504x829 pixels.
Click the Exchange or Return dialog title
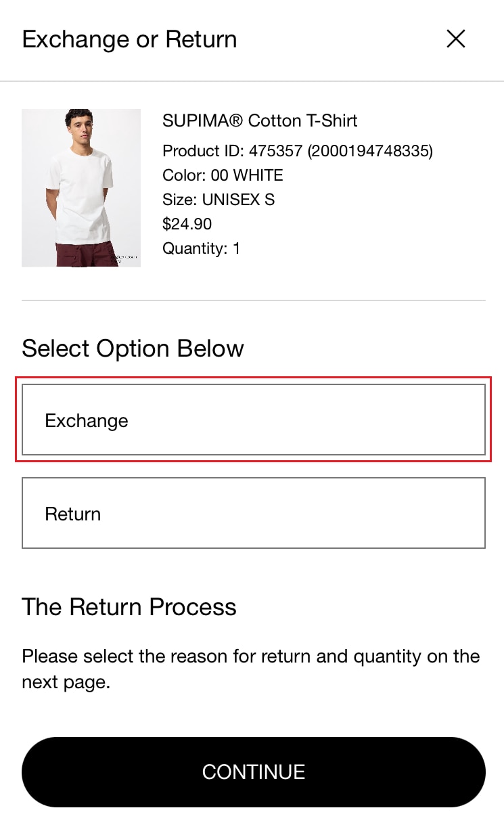coord(129,39)
